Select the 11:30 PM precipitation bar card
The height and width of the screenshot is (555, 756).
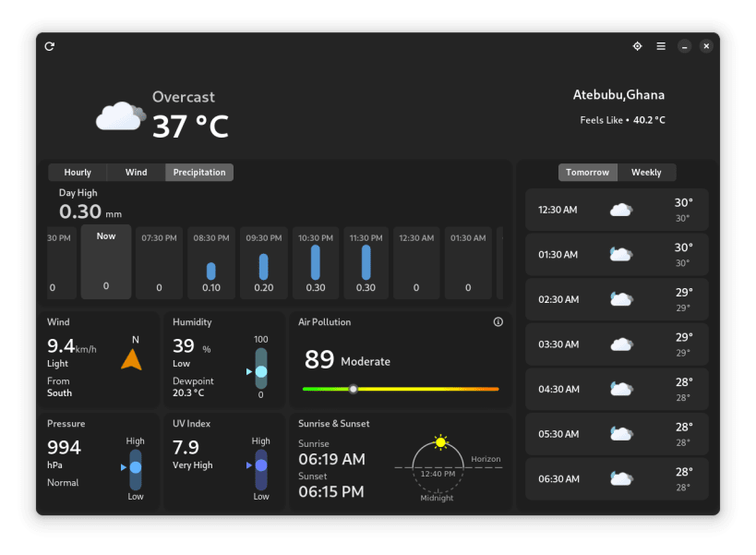coord(366,263)
